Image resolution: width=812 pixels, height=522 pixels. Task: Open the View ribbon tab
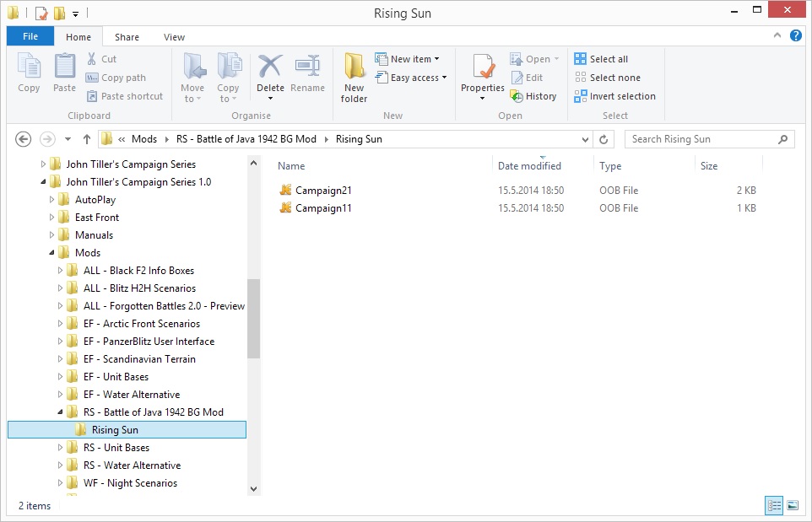(174, 37)
